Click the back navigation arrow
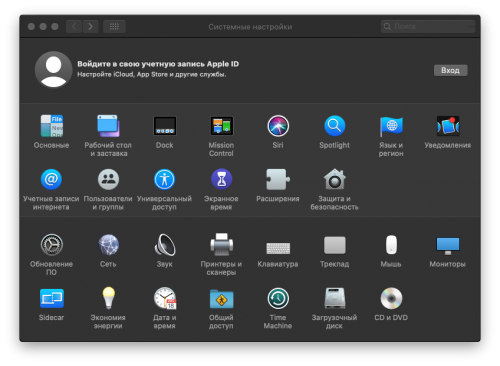This screenshot has height=366, width=500. [74, 26]
